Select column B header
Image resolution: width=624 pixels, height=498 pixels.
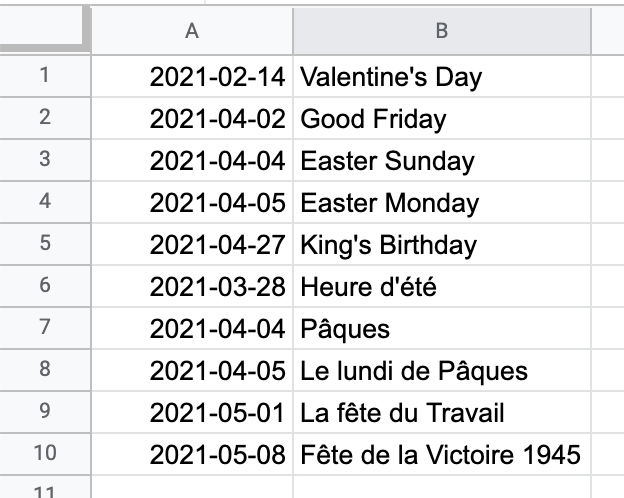[442, 31]
